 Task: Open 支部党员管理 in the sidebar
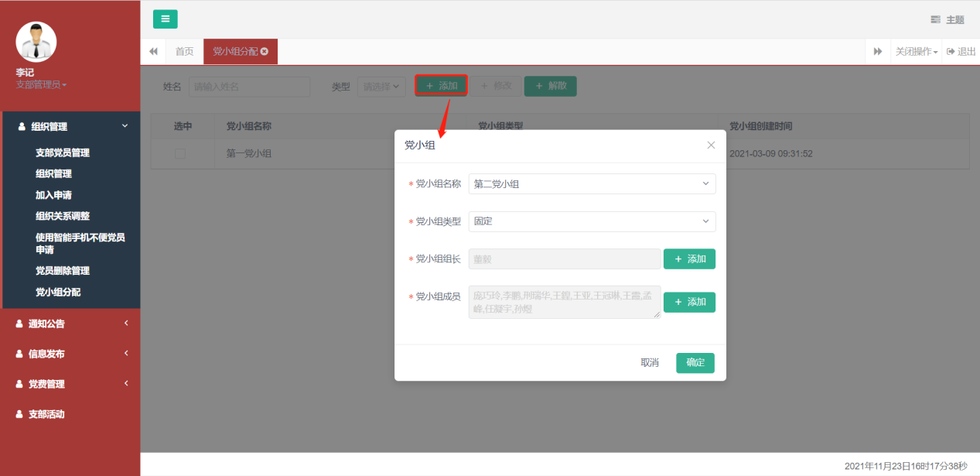pyautogui.click(x=63, y=153)
